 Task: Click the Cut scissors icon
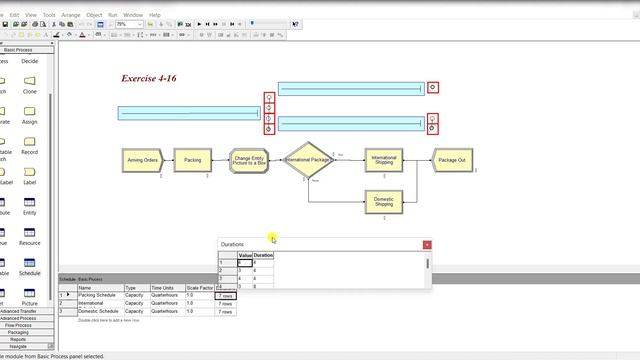pyautogui.click(x=54, y=24)
